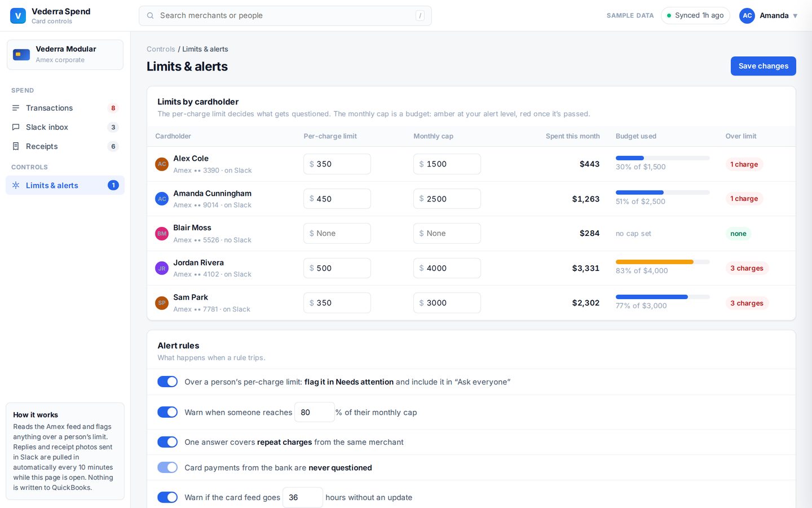Click the Limits & alerts badge 1
Image resolution: width=812 pixels, height=508 pixels.
click(113, 185)
